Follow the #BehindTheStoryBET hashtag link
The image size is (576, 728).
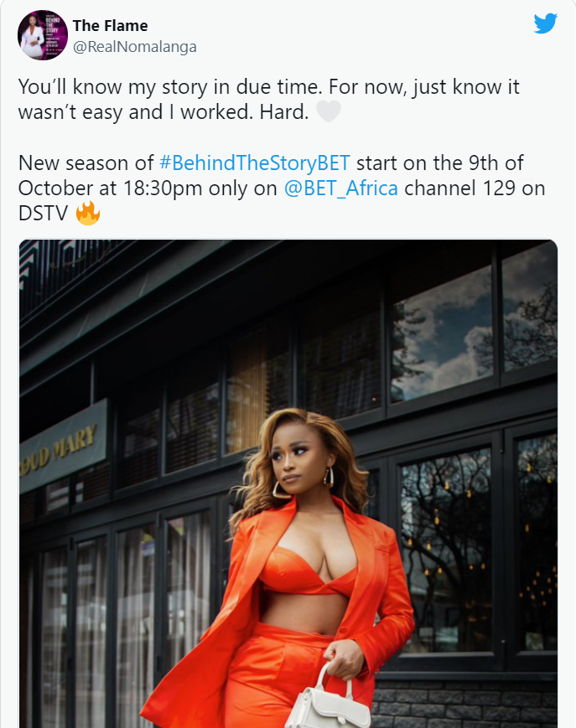255,163
